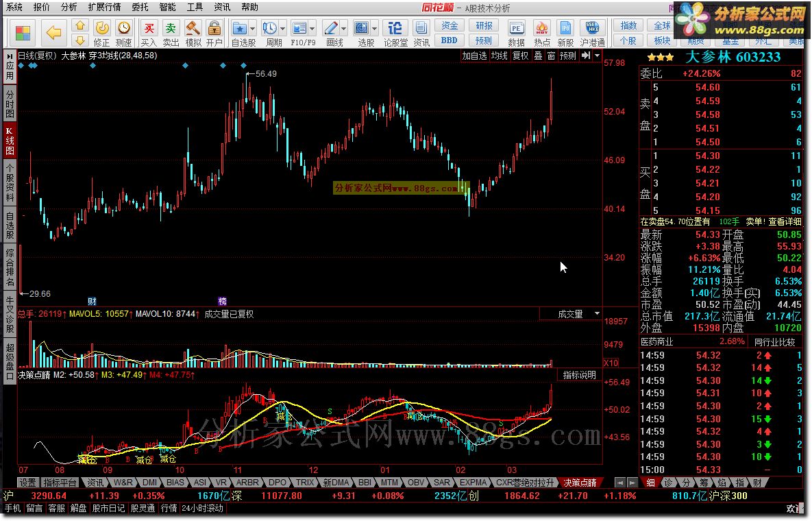The height and width of the screenshot is (521, 812).
Task: Select the MACD-row W&R indicator tab
Action: point(123,482)
